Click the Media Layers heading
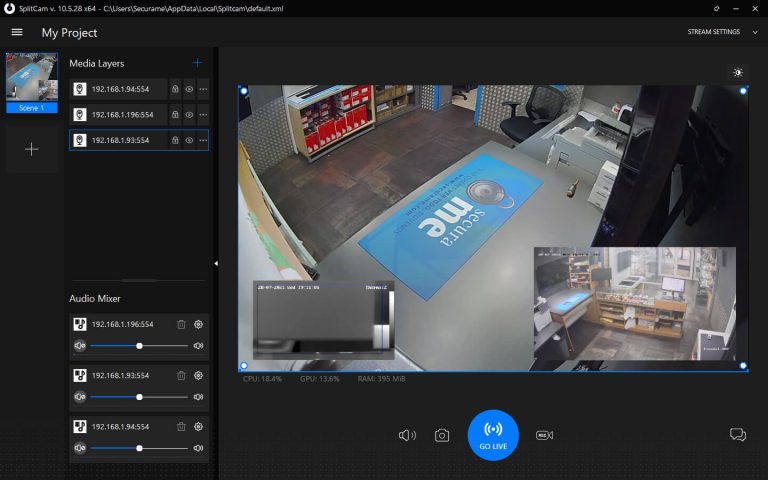 pyautogui.click(x=96, y=63)
